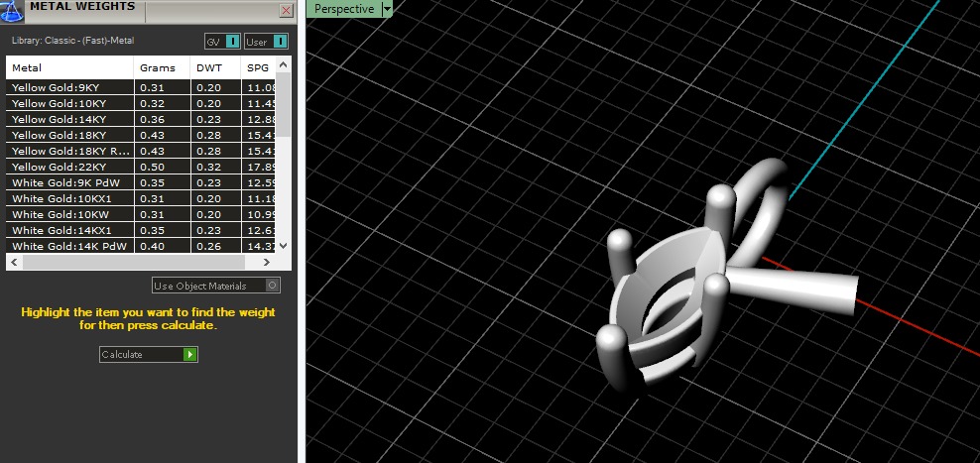980x463 pixels.
Task: Click the DWT column header
Action: pyautogui.click(x=215, y=68)
